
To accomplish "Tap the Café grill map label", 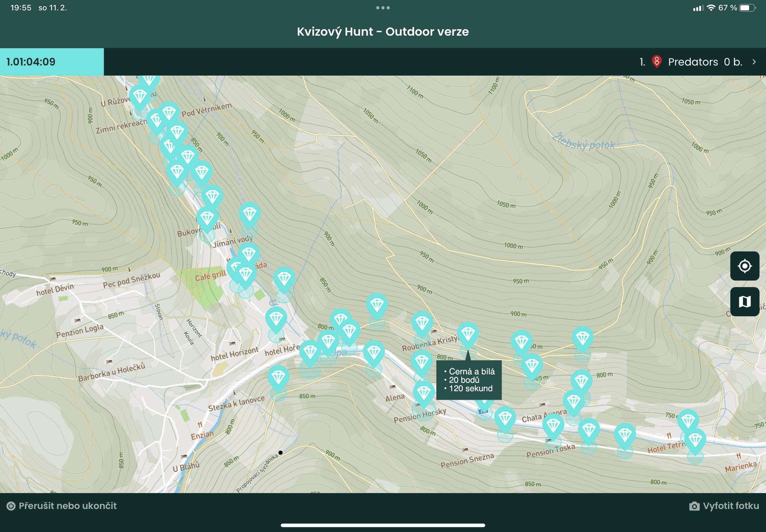I will [x=210, y=275].
